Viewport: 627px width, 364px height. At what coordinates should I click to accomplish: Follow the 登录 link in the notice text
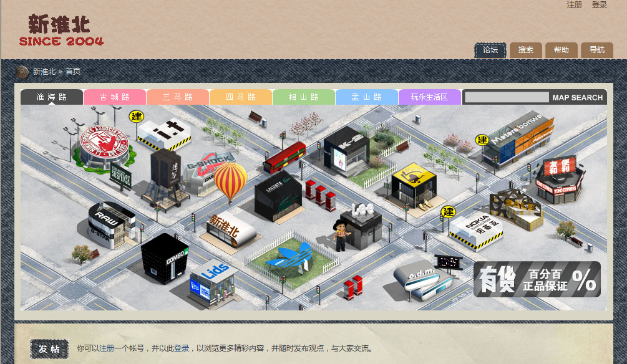tap(182, 348)
